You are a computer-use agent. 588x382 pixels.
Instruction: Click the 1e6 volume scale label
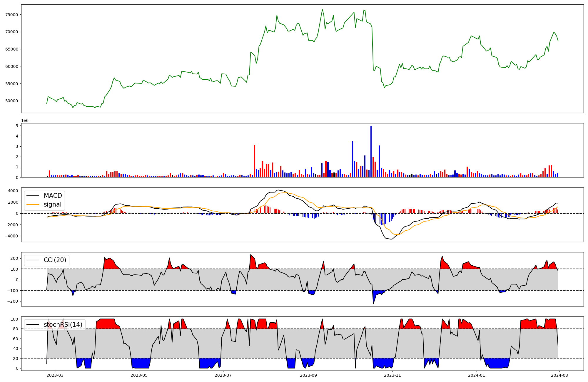(x=25, y=121)
